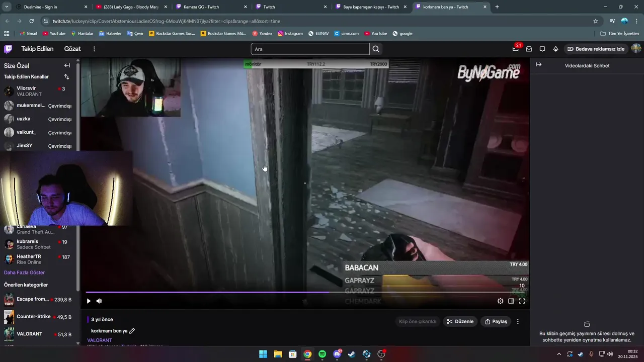Open kubrareis channel in sidebar

(x=38, y=244)
